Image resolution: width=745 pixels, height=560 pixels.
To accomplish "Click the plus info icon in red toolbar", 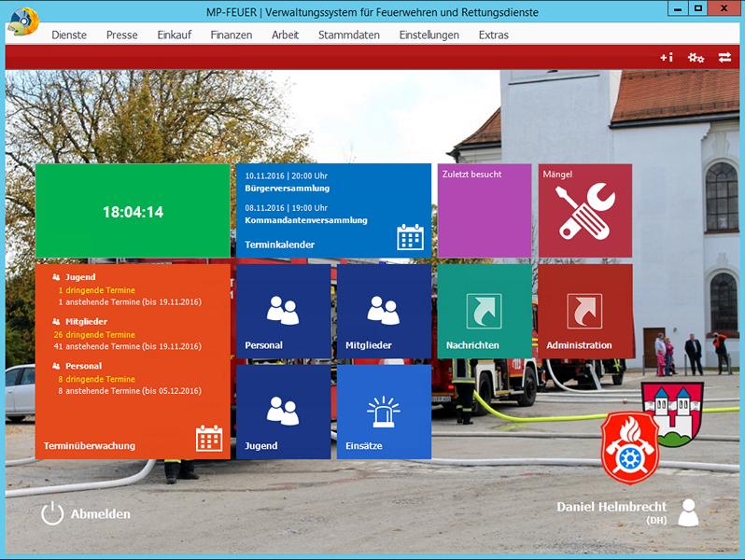I will click(x=666, y=58).
